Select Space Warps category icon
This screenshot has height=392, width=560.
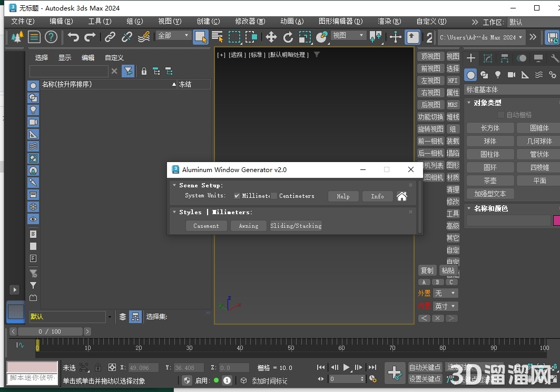coord(538,75)
